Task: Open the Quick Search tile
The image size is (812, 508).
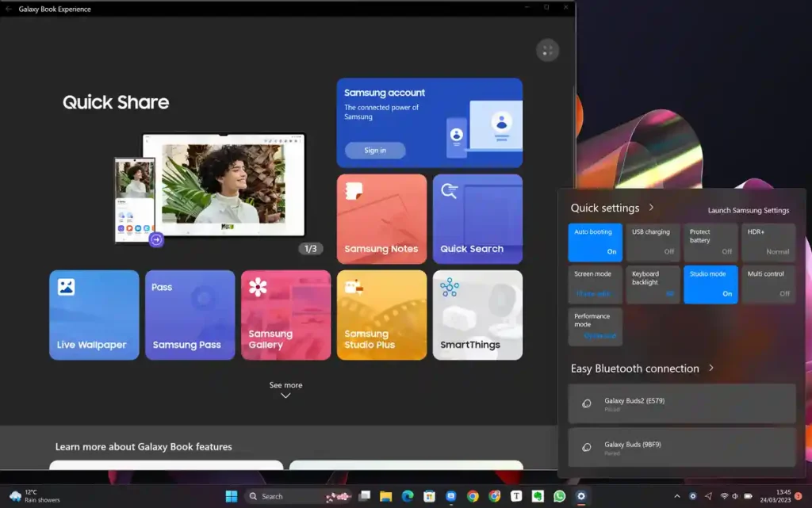Action: tap(477, 219)
